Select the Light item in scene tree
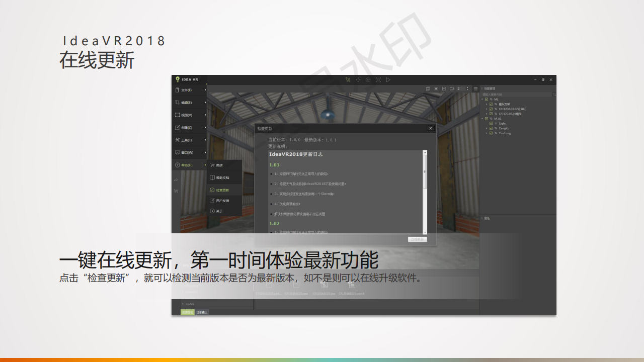This screenshot has height=362, width=644. pyautogui.click(x=502, y=124)
